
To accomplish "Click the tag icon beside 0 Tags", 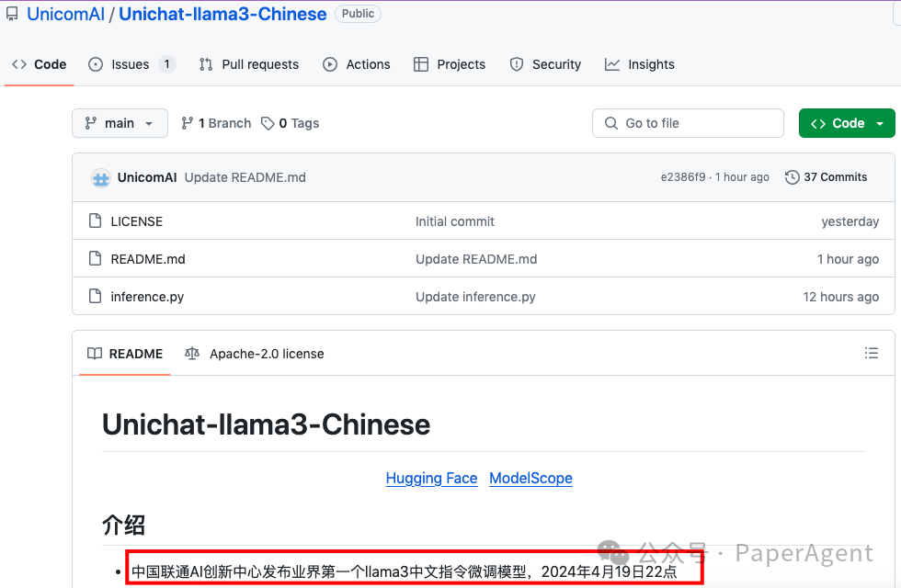I will (268, 123).
